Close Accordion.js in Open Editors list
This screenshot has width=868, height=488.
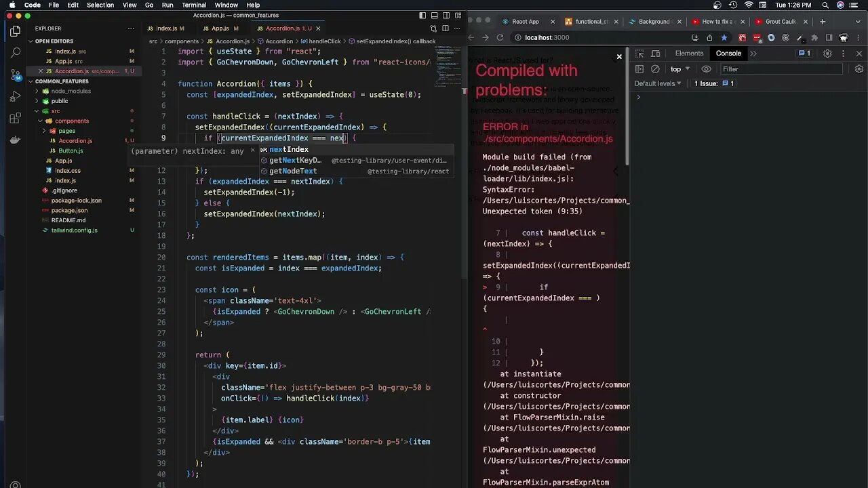pos(40,71)
